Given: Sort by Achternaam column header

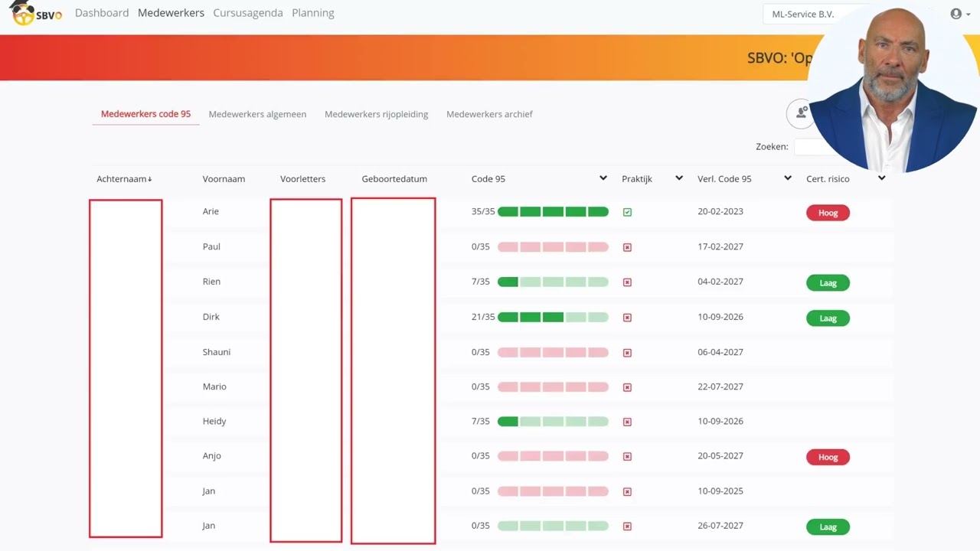Looking at the screenshot, I should click(x=124, y=179).
